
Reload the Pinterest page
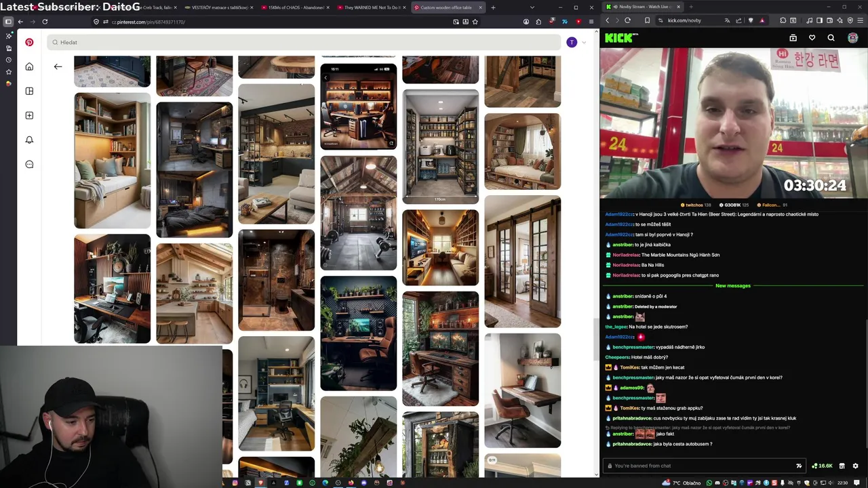pyautogui.click(x=45, y=22)
